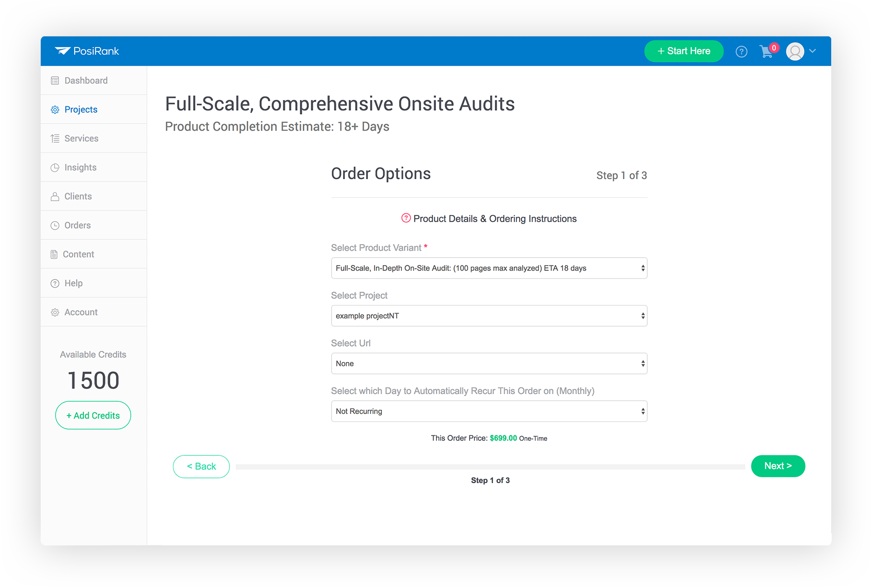Open the Dashboard menu item

(94, 80)
